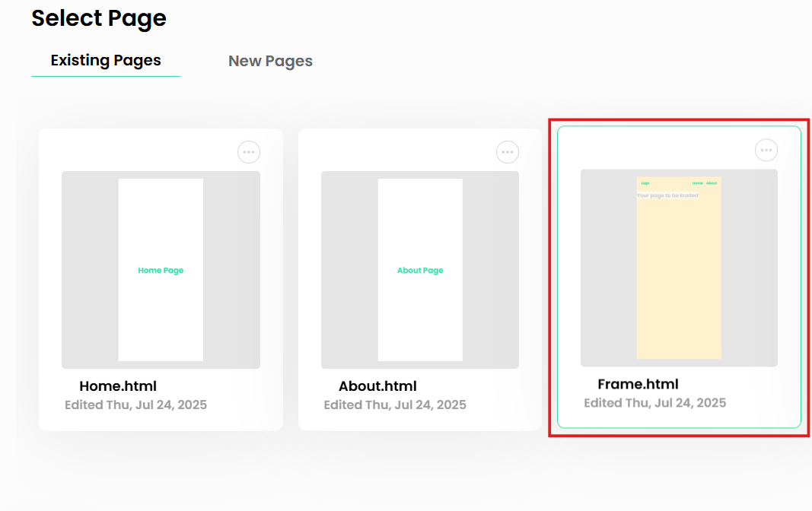Select the About.html page thumbnail preview

pos(420,270)
